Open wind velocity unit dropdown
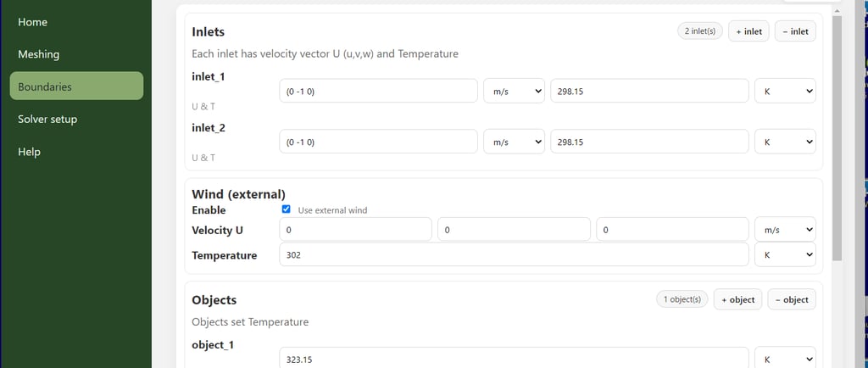The image size is (868, 368). (785, 230)
